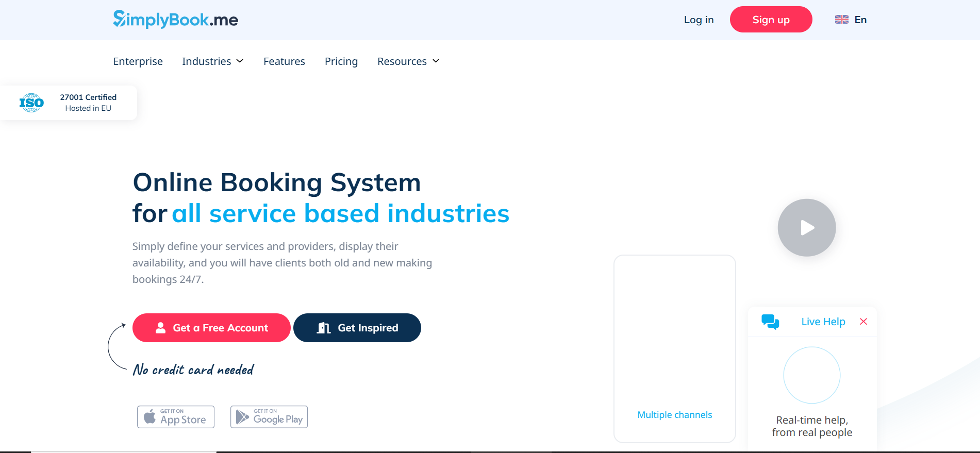Click the door icon in Get Inspired button

[323, 328]
